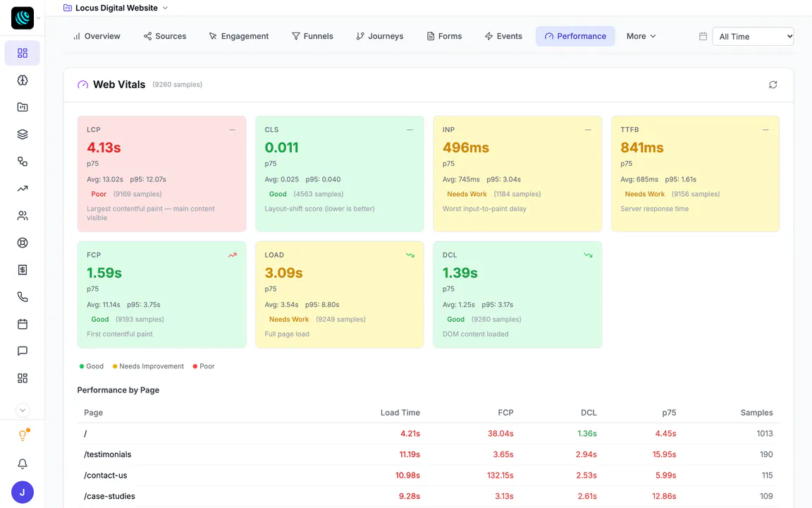Switch to the Events tab

coord(503,36)
